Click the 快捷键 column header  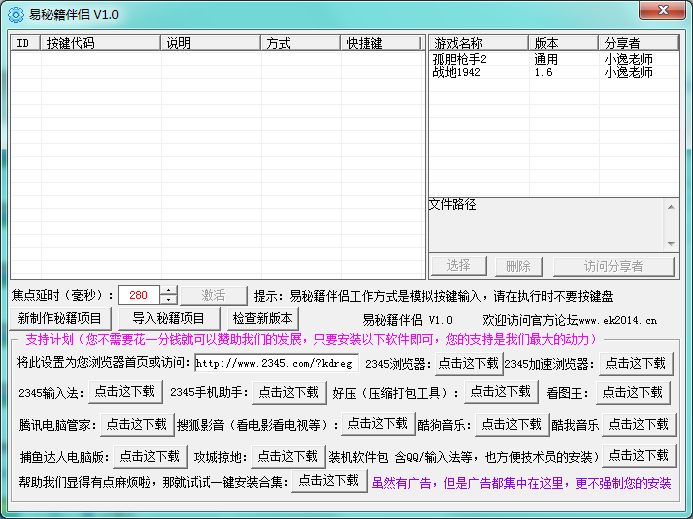[381, 43]
